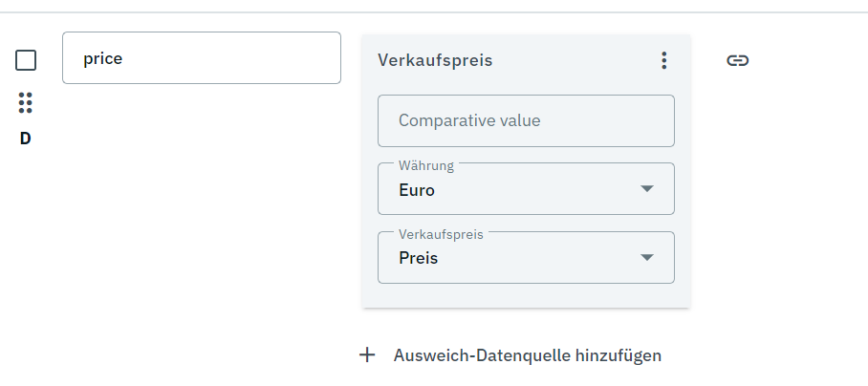The height and width of the screenshot is (386, 868).
Task: Click the word price in the input
Action: click(x=103, y=58)
